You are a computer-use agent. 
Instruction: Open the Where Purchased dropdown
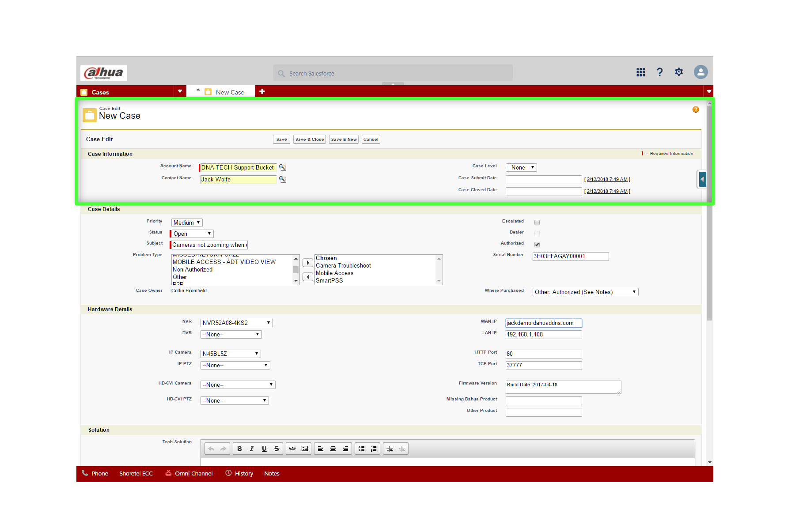[586, 292]
